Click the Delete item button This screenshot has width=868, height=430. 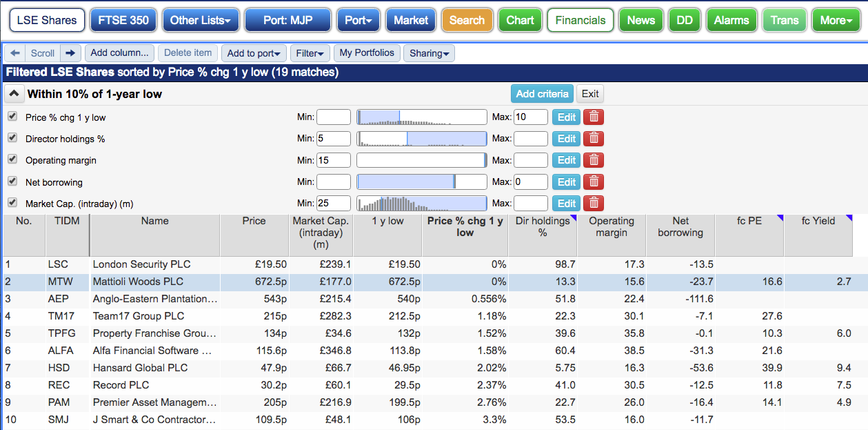pos(188,53)
